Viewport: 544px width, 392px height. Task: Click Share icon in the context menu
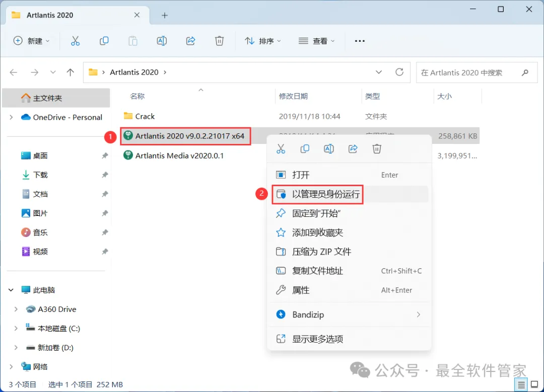pos(353,148)
